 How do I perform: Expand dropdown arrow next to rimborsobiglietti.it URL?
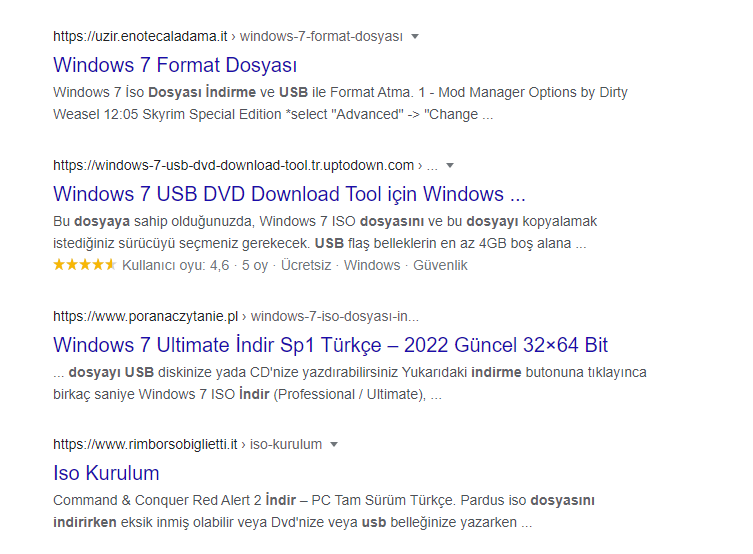[x=334, y=445]
